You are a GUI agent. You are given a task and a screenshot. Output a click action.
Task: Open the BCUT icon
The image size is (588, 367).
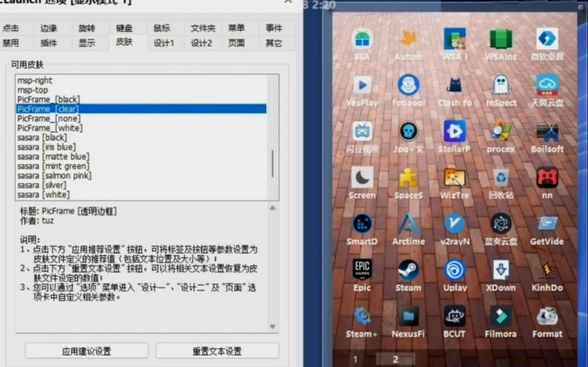(455, 316)
